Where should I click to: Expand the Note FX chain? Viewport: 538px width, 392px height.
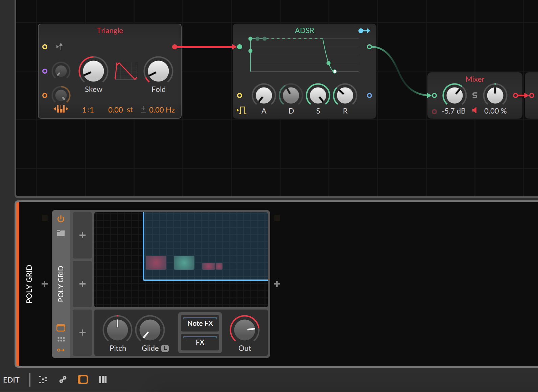[x=200, y=323]
